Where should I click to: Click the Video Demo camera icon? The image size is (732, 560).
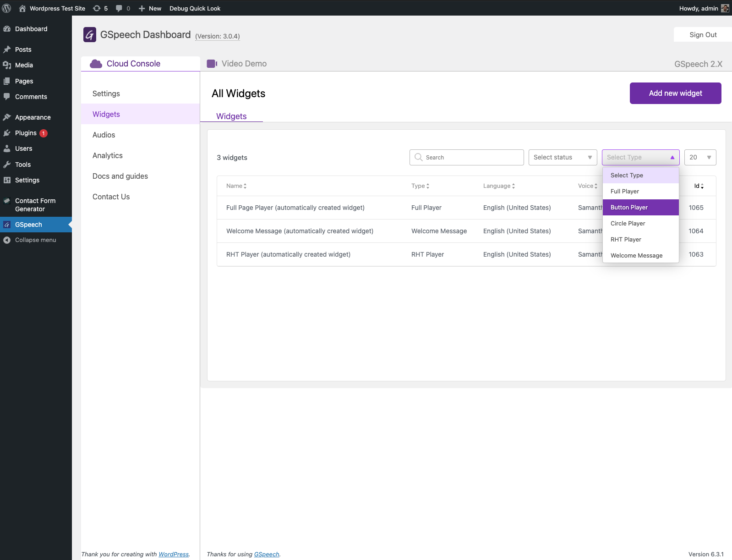point(212,64)
